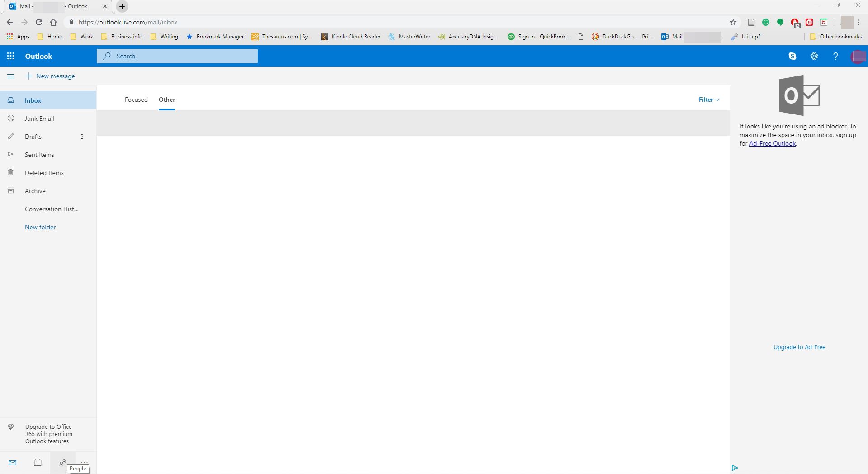Click the ad blocker extension with badge
This screenshot has height=474, width=868.
(x=795, y=23)
